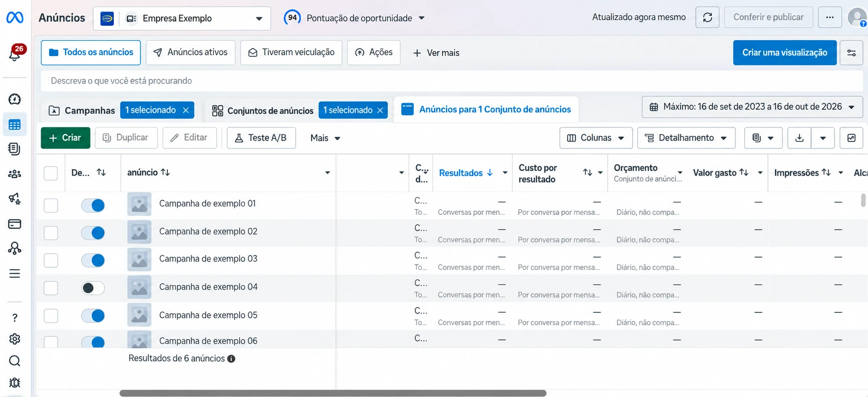The height and width of the screenshot is (397, 868).
Task: Expand Pontuação de oportunidade dropdown
Action: (354, 18)
